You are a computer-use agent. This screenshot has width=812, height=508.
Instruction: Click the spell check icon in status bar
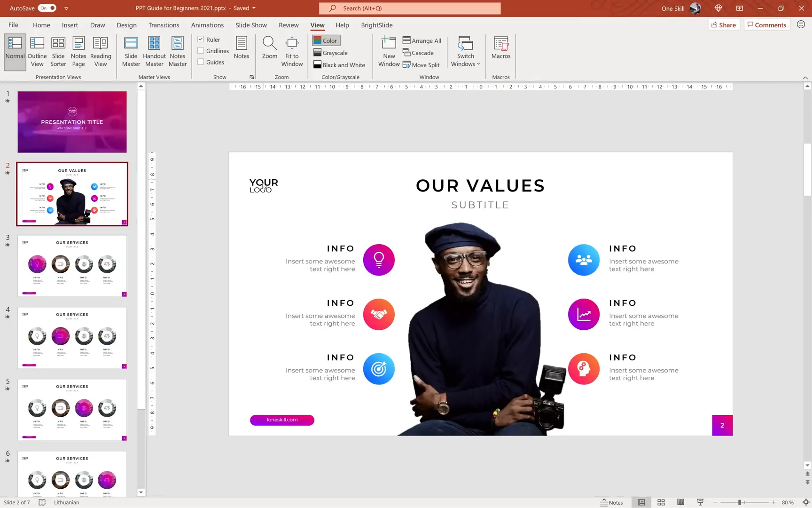(42, 502)
